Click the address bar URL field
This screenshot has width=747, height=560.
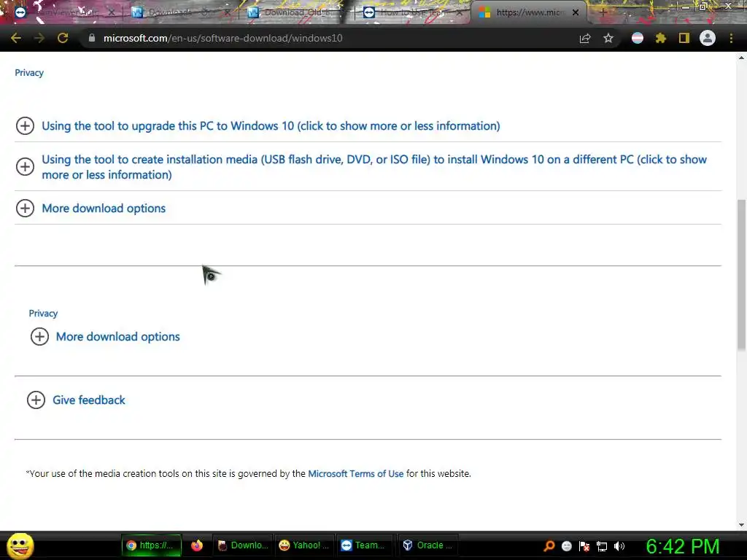click(x=329, y=38)
